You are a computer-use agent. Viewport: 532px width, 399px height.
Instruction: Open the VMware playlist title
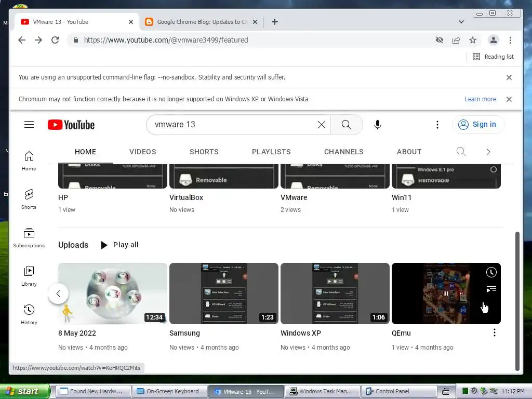(x=294, y=197)
